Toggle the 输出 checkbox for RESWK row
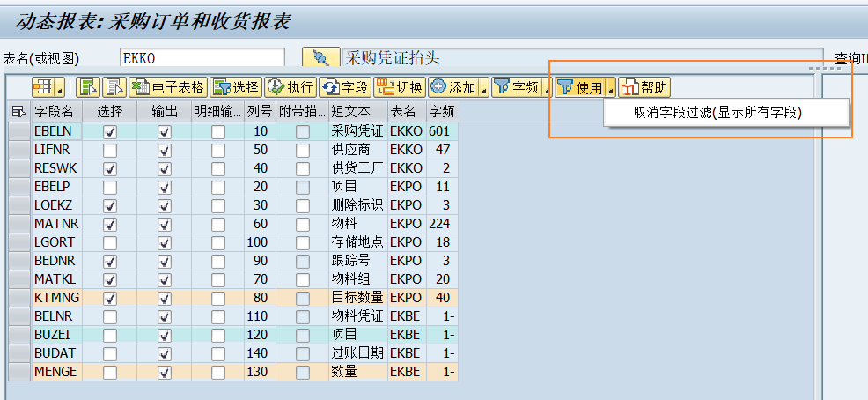This screenshot has width=868, height=400. 165,168
